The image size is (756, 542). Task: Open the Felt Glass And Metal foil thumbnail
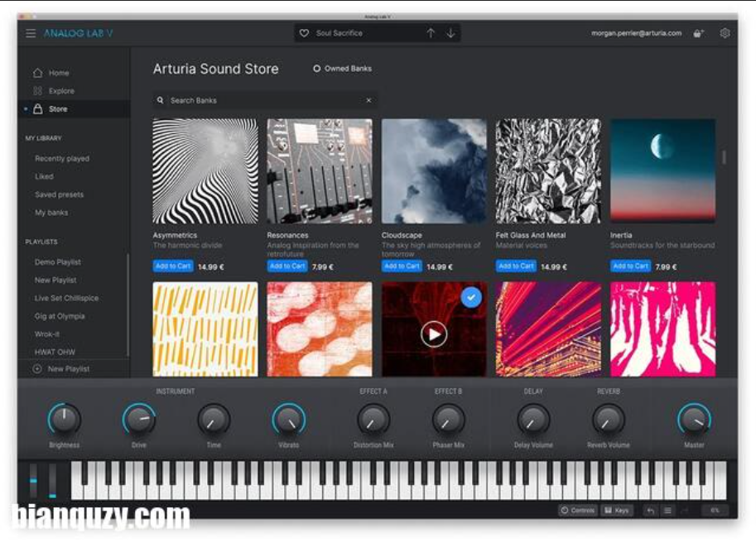[x=548, y=171]
